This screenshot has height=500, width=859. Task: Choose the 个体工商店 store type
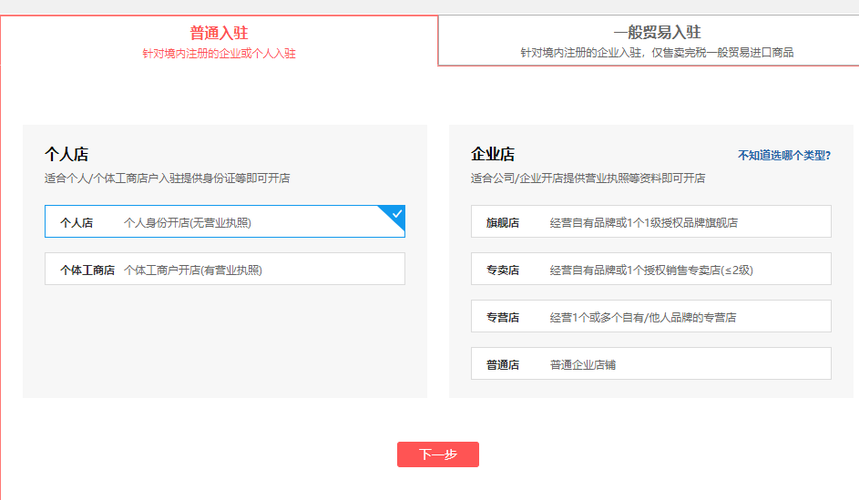[x=224, y=270]
